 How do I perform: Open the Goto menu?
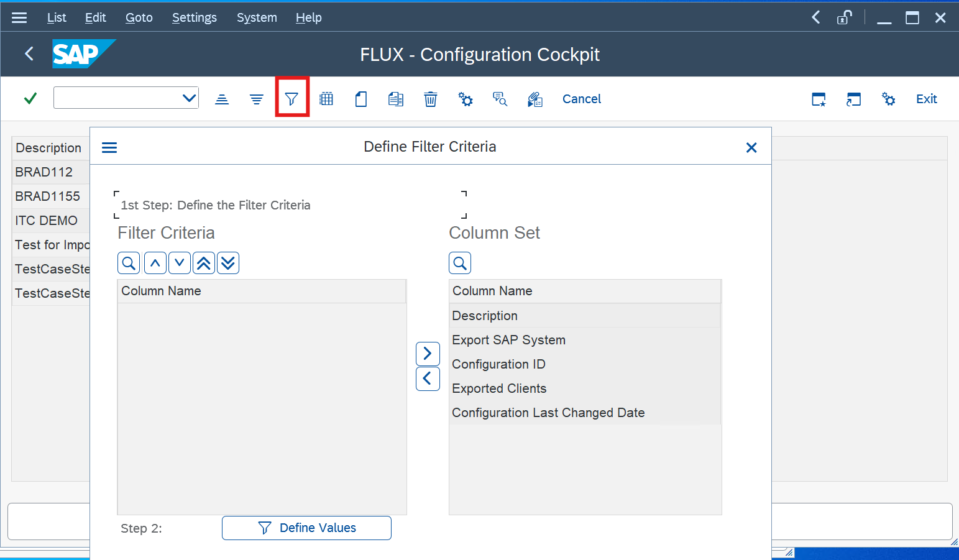[139, 17]
